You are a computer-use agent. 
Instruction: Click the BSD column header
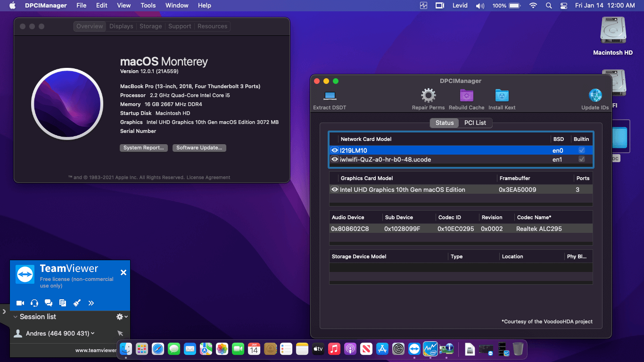click(x=558, y=139)
